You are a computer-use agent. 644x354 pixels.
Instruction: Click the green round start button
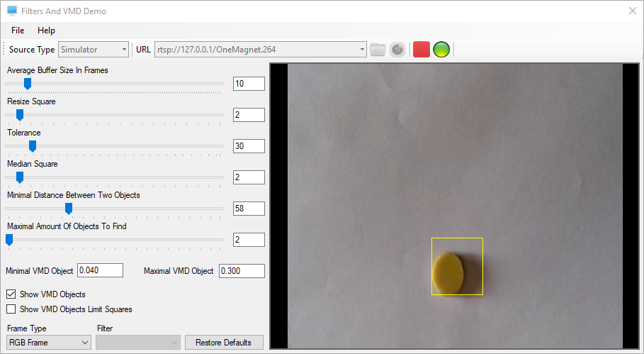(441, 50)
